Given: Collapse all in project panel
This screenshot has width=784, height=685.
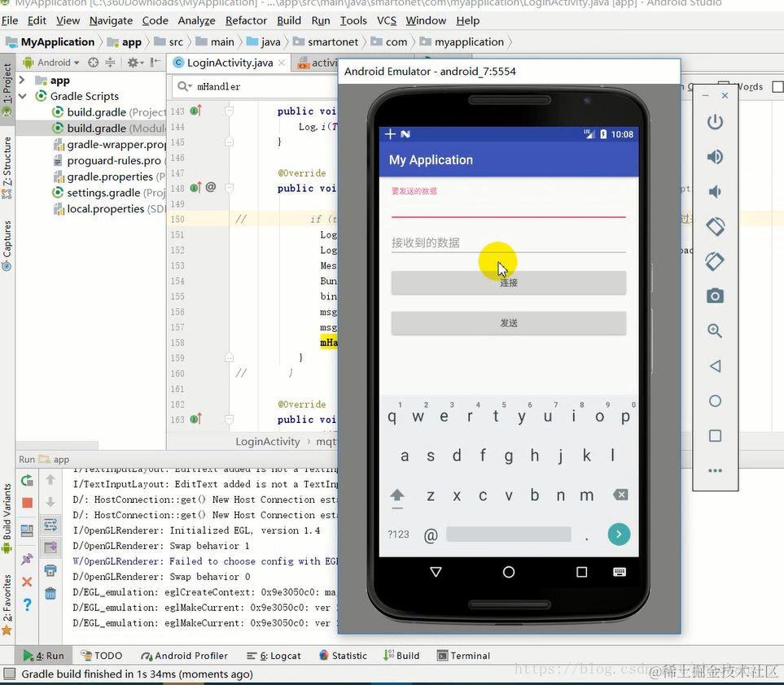Looking at the screenshot, I should click(110, 63).
